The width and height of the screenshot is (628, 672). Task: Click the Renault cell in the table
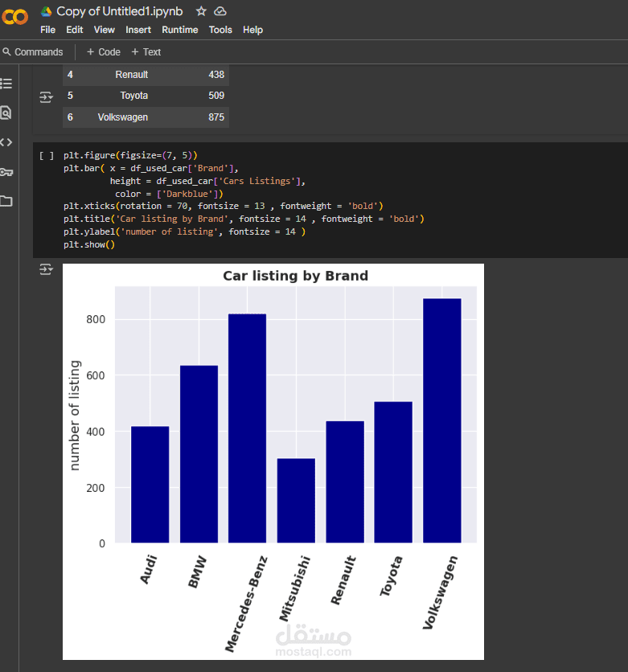click(132, 75)
